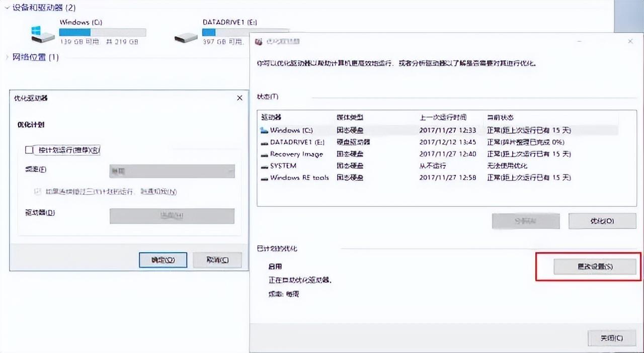The height and width of the screenshot is (353, 644).
Task: Toggle the missed-run notification checkbox
Action: [37, 192]
